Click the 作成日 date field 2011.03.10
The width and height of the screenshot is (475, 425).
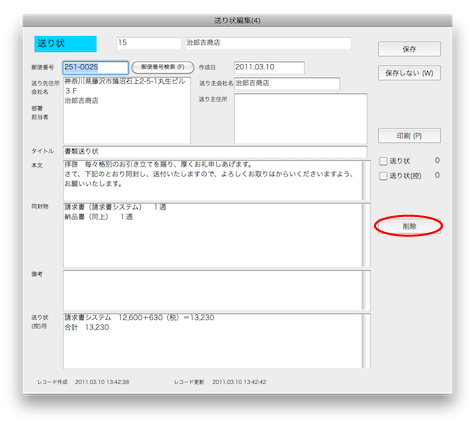pos(269,67)
